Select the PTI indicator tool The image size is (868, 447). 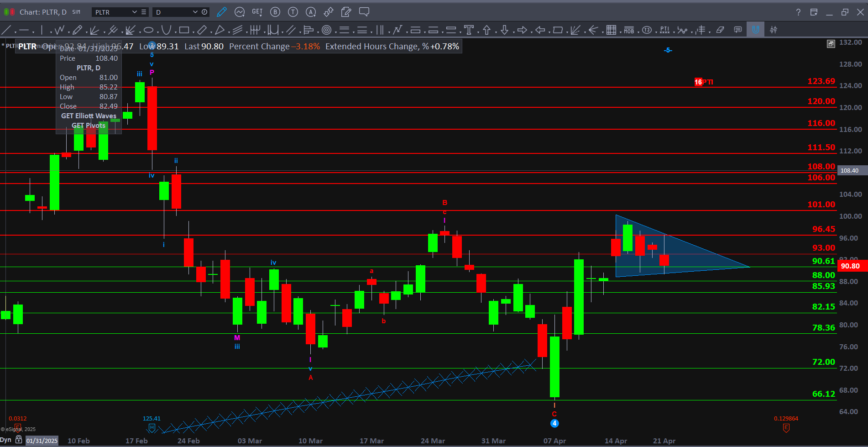tap(664, 30)
